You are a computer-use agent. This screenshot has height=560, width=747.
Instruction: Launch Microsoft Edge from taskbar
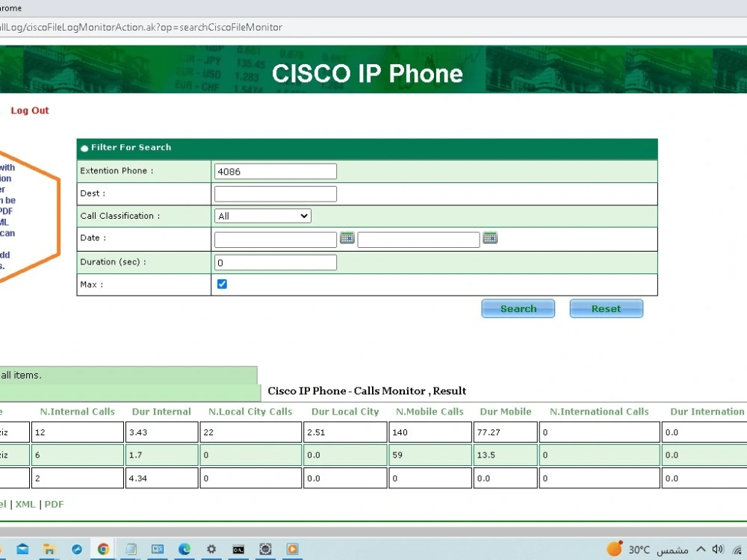[x=185, y=549]
